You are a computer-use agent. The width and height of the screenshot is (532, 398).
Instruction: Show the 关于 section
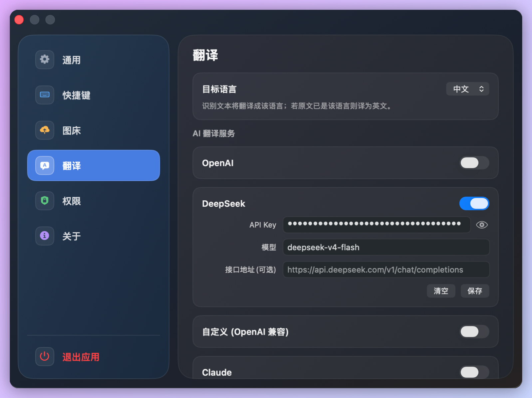[94, 236]
